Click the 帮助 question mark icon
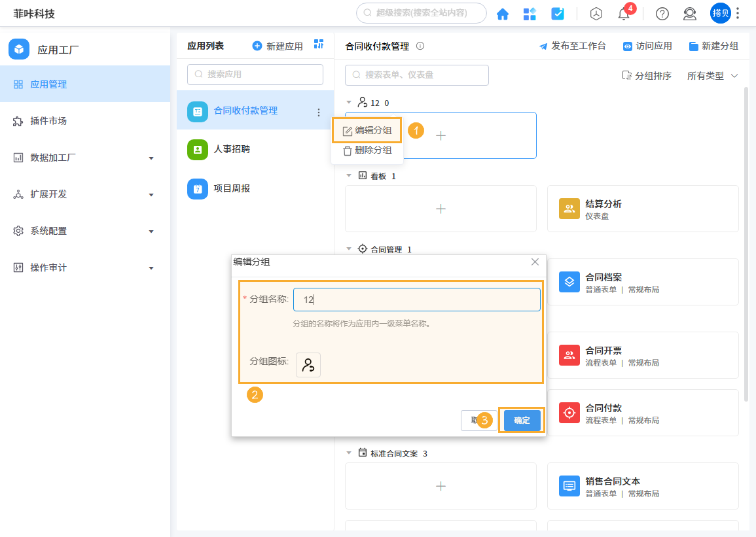This screenshot has height=537, width=756. pyautogui.click(x=661, y=14)
